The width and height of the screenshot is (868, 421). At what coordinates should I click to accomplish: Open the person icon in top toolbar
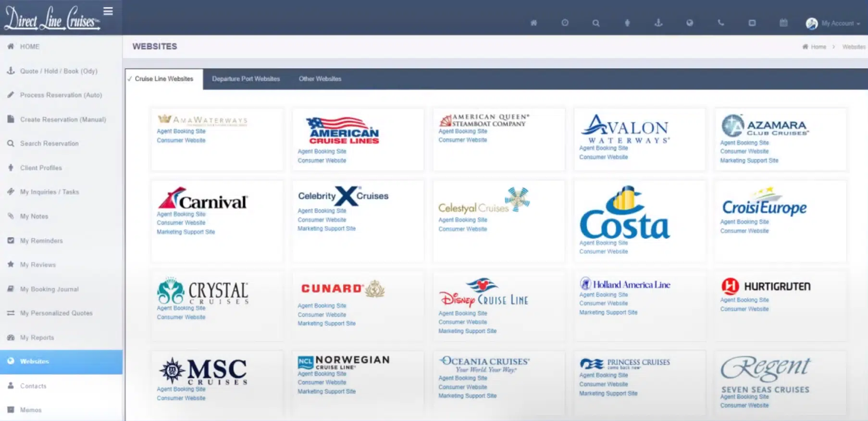coord(627,23)
